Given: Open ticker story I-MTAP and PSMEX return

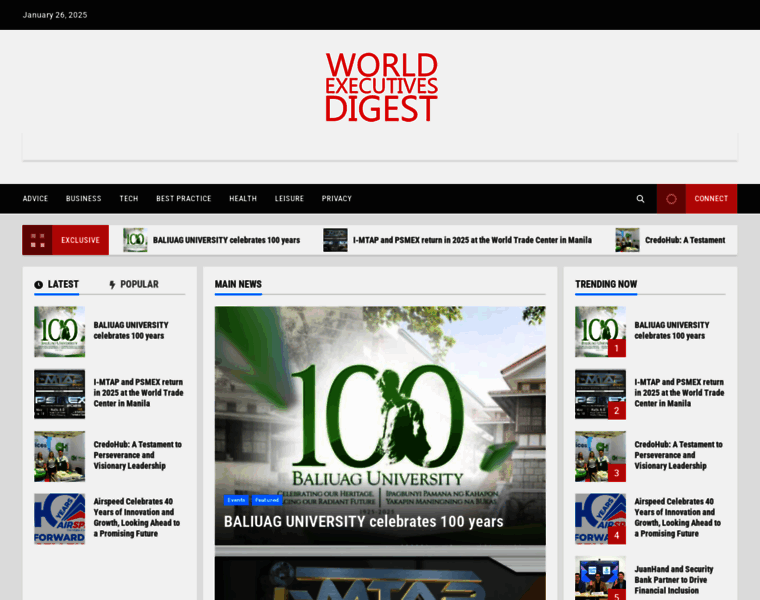Looking at the screenshot, I should point(472,240).
